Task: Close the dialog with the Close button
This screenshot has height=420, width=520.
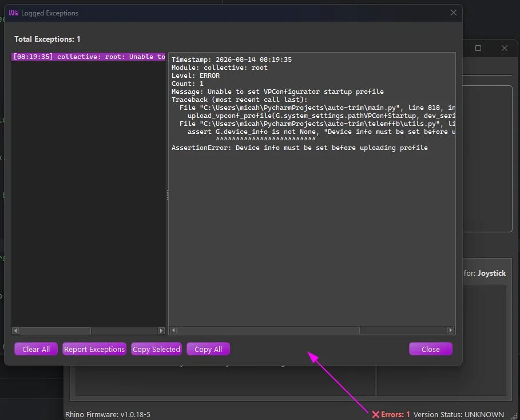Action: (x=430, y=349)
